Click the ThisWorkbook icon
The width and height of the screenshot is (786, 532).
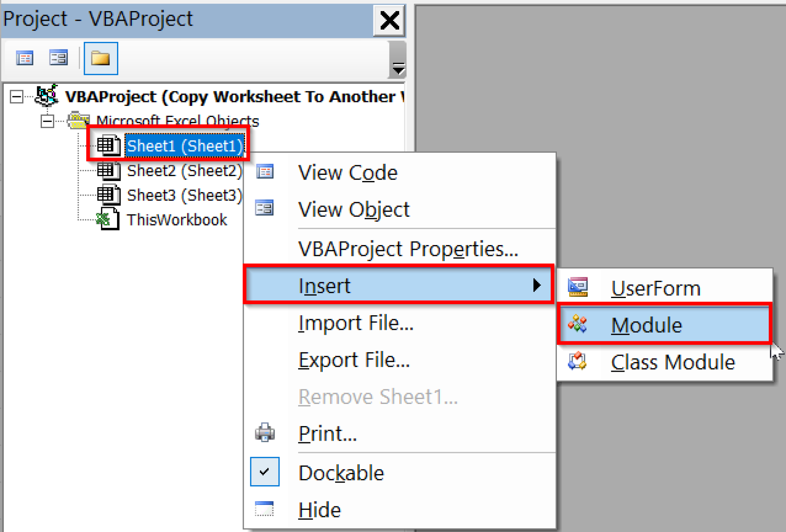point(109,219)
